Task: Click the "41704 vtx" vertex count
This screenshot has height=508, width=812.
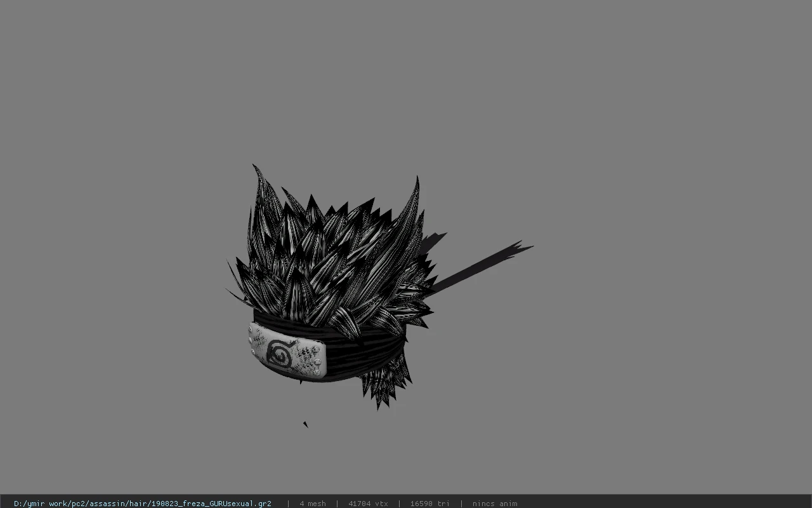Action: point(368,504)
